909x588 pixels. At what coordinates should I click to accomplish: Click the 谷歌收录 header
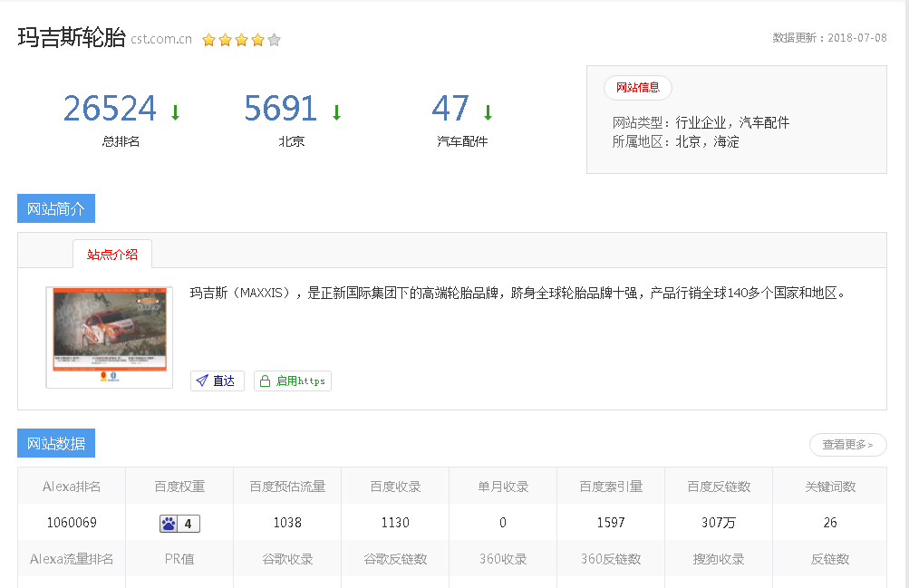click(x=287, y=559)
